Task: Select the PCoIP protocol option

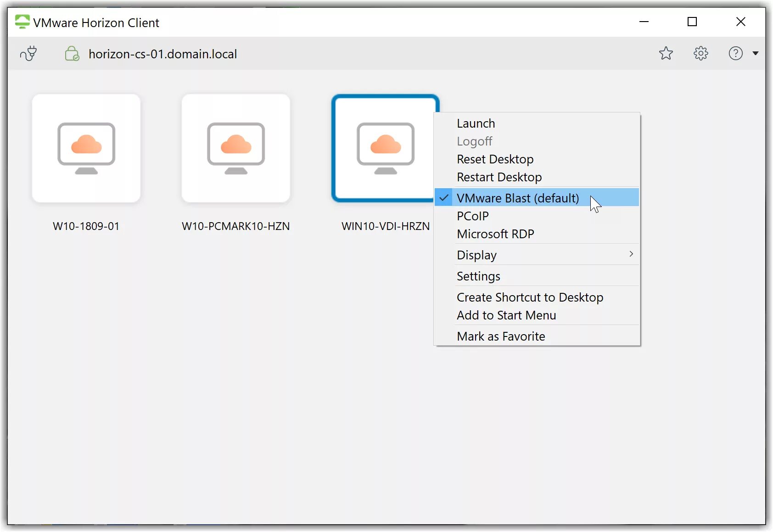Action: 537,216
